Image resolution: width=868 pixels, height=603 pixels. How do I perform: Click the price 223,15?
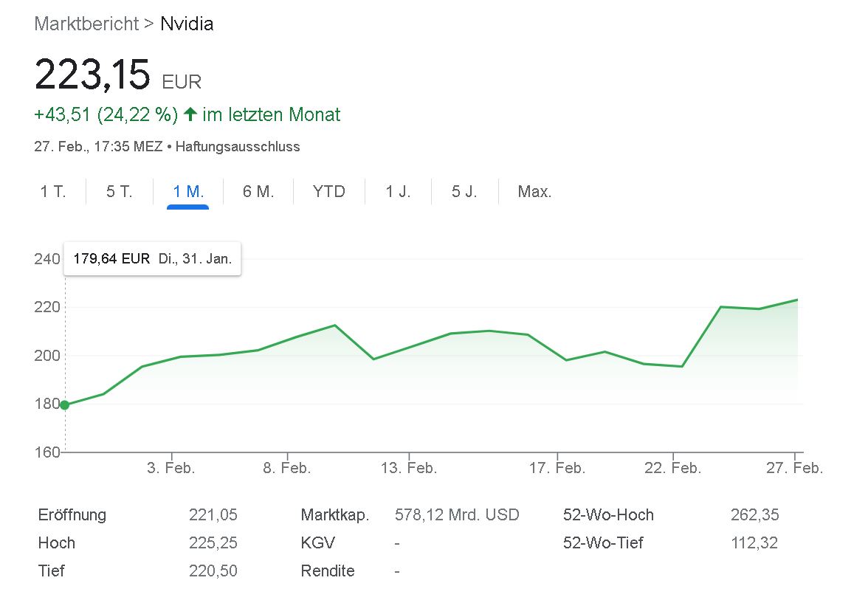[92, 75]
